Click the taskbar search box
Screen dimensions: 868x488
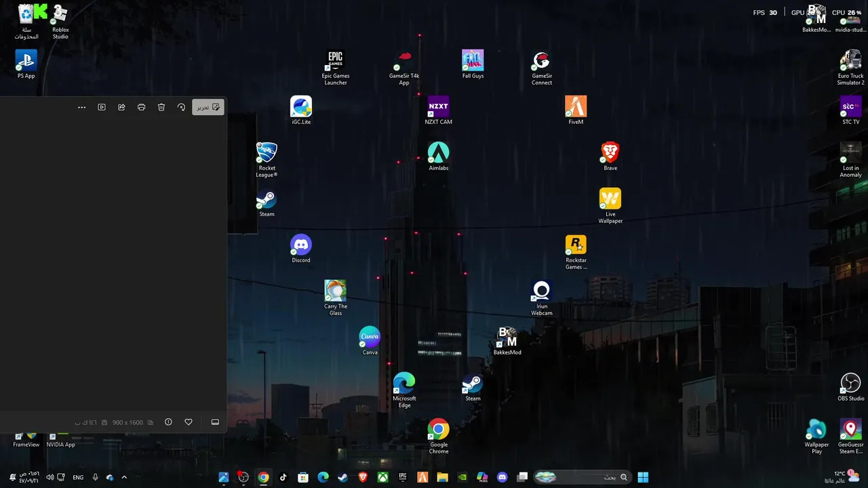pyautogui.click(x=582, y=477)
